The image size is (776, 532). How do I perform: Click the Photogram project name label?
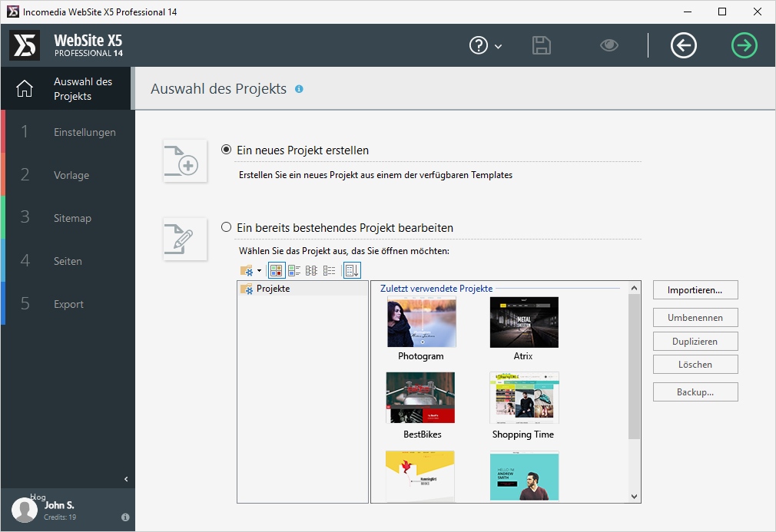421,356
